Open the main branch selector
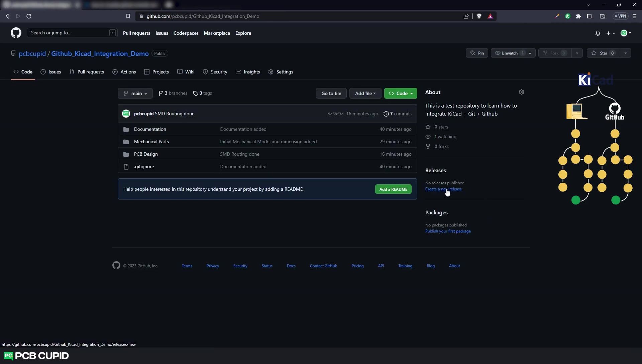Viewport: 642px width, 364px height. [x=135, y=94]
